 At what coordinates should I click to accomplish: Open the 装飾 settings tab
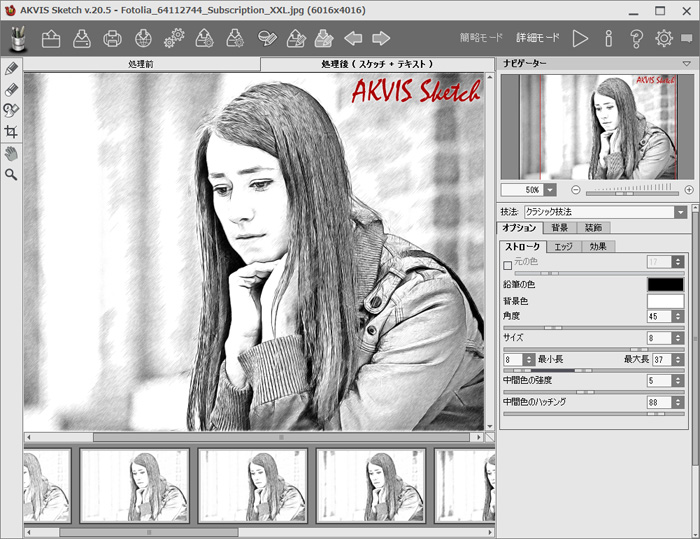594,228
